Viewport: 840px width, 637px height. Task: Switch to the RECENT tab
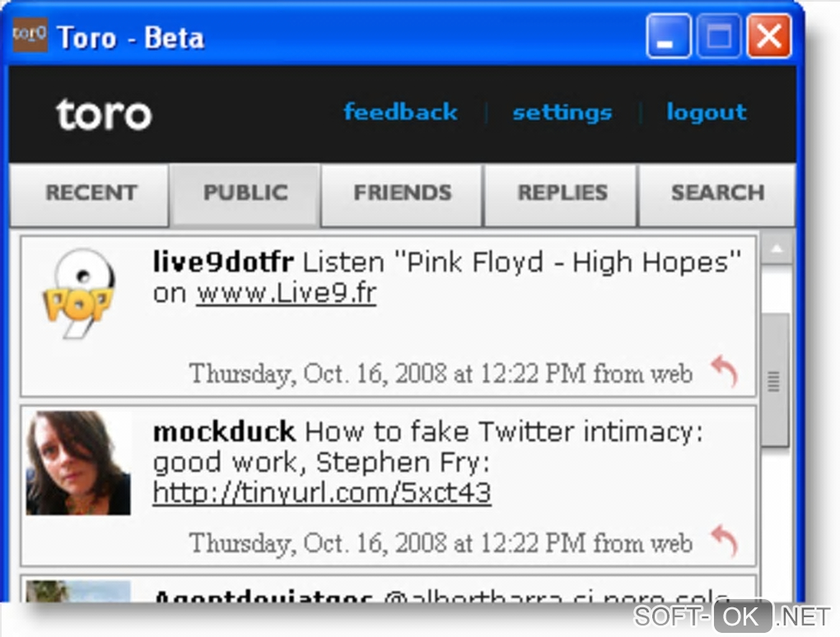[90, 195]
